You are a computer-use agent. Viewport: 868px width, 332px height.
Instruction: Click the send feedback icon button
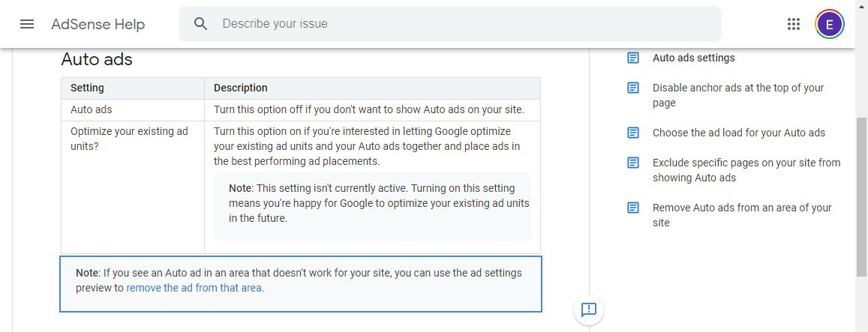(x=589, y=310)
